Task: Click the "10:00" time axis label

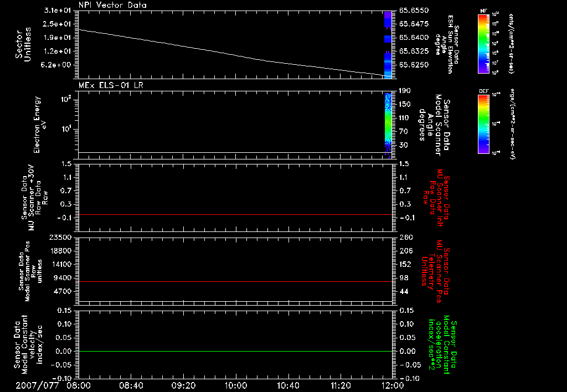Action: point(236,385)
